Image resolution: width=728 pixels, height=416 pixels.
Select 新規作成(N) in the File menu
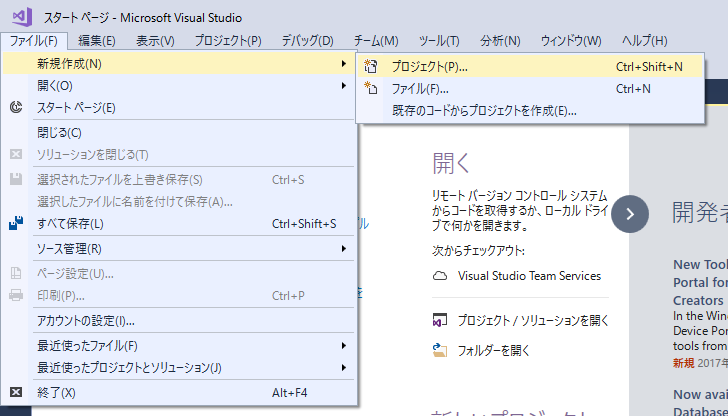179,63
